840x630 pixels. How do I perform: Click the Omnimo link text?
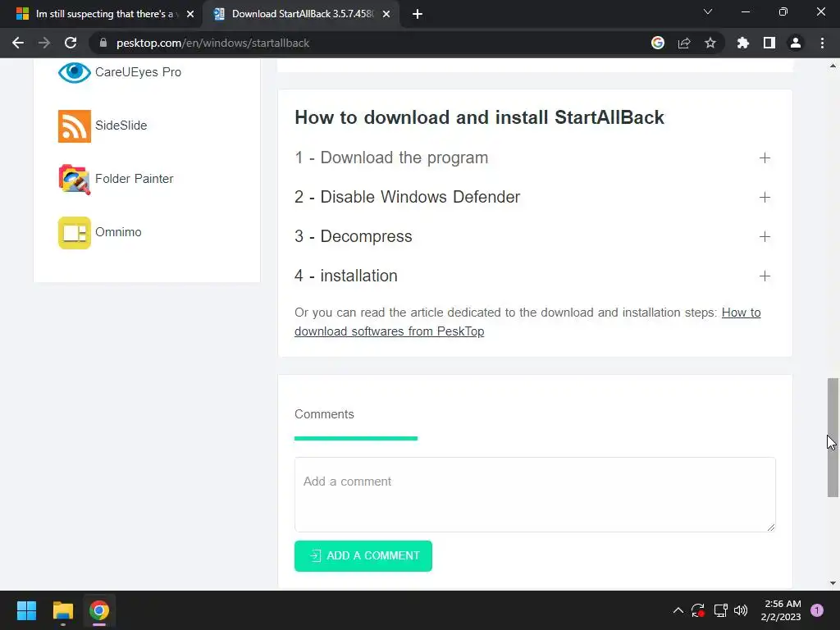118,232
